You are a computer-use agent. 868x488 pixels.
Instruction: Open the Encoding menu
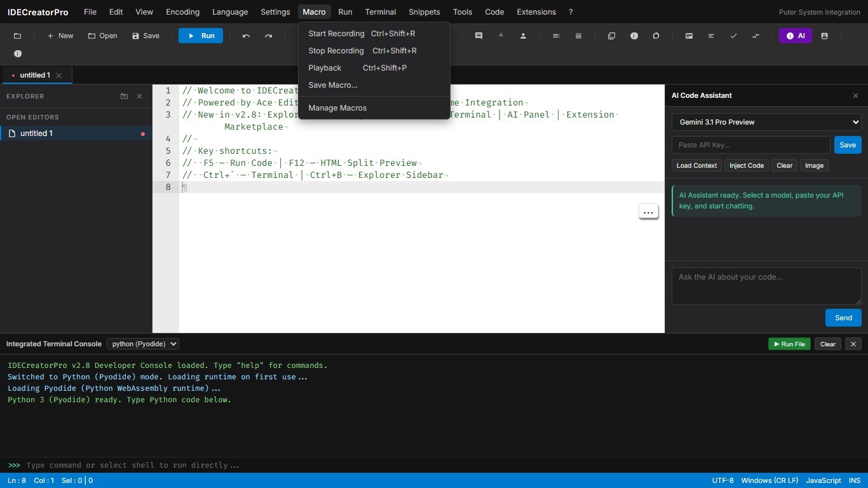[x=182, y=12]
